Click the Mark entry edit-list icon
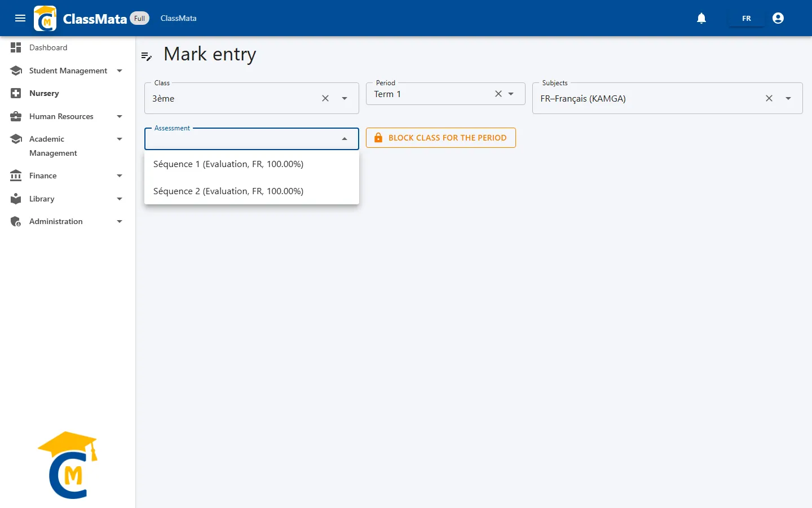 pyautogui.click(x=147, y=56)
